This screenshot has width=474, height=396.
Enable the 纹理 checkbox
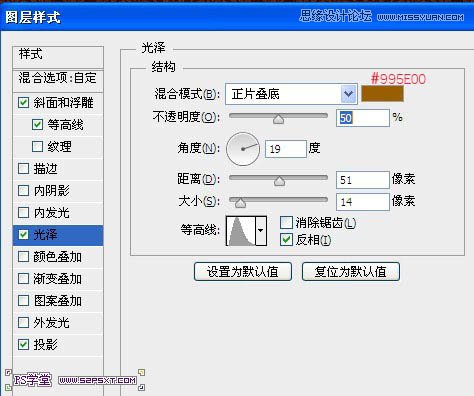37,146
